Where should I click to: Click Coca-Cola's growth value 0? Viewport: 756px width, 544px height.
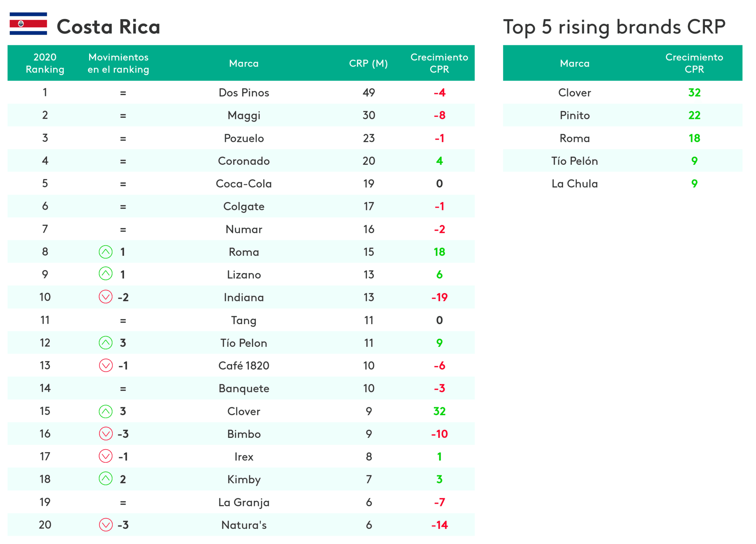click(x=439, y=184)
